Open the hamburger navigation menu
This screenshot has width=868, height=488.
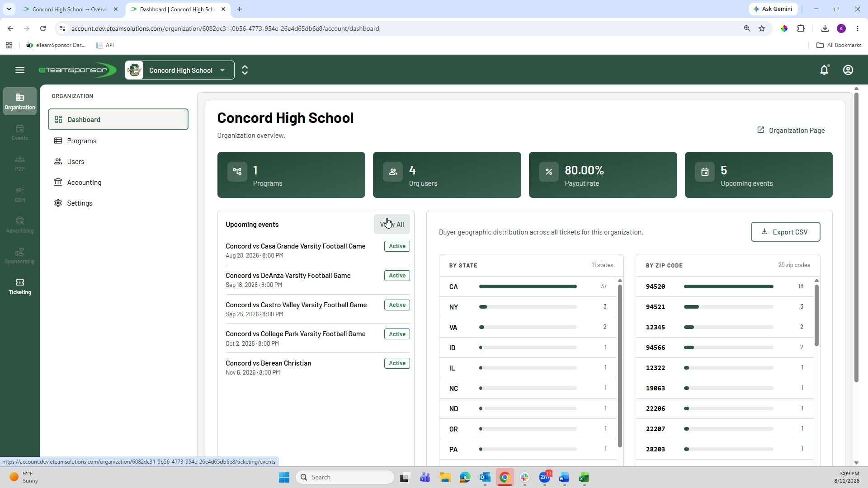tap(20, 70)
